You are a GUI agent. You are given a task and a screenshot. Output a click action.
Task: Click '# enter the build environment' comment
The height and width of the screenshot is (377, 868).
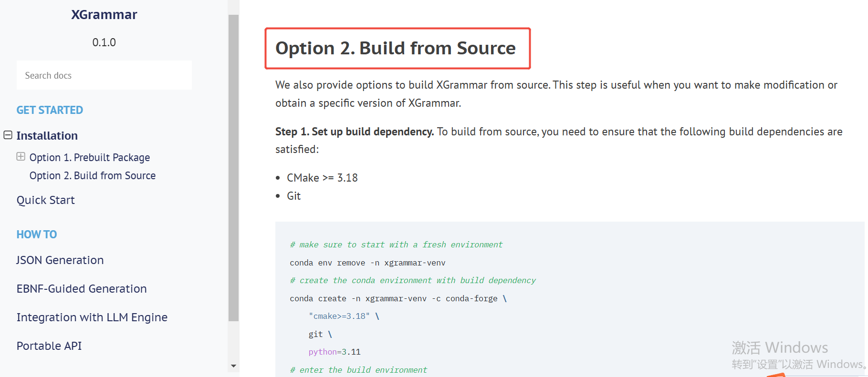tap(358, 370)
